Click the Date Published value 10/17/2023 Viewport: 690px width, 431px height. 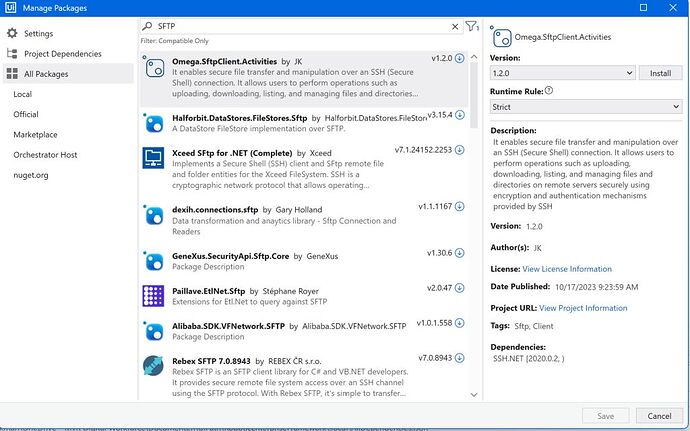[596, 287]
